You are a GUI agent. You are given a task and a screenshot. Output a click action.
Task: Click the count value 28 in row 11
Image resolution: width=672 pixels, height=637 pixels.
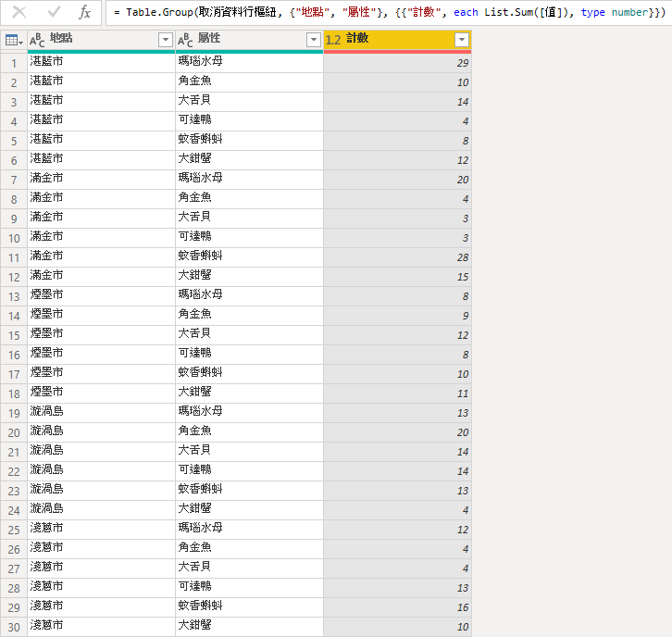tap(397, 256)
